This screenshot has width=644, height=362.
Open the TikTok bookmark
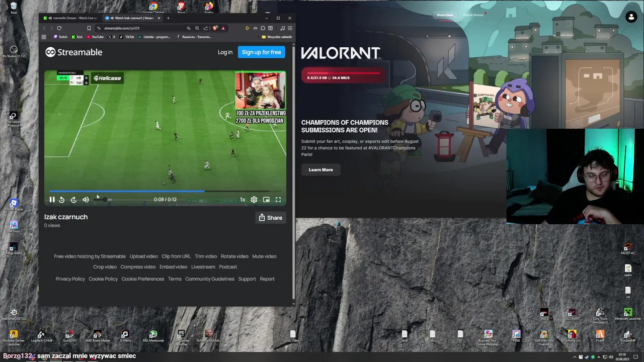[127, 37]
